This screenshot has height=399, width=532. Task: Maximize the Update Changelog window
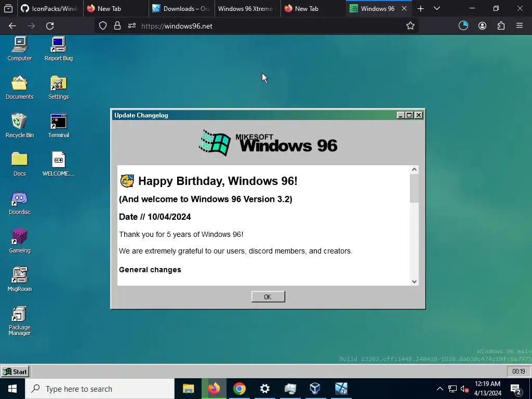pos(409,115)
